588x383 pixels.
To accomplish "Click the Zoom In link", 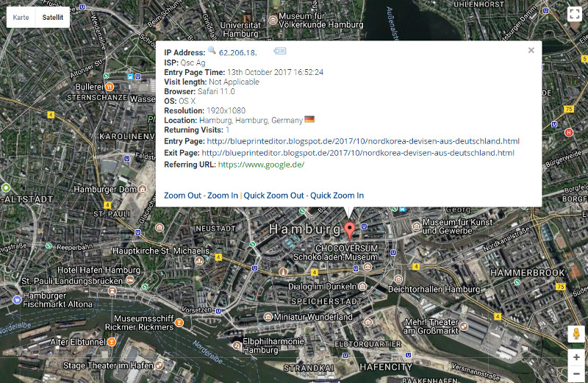I will click(223, 196).
